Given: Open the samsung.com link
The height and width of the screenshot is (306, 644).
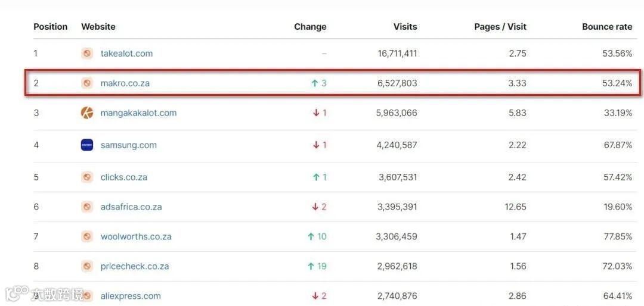Looking at the screenshot, I should [129, 145].
